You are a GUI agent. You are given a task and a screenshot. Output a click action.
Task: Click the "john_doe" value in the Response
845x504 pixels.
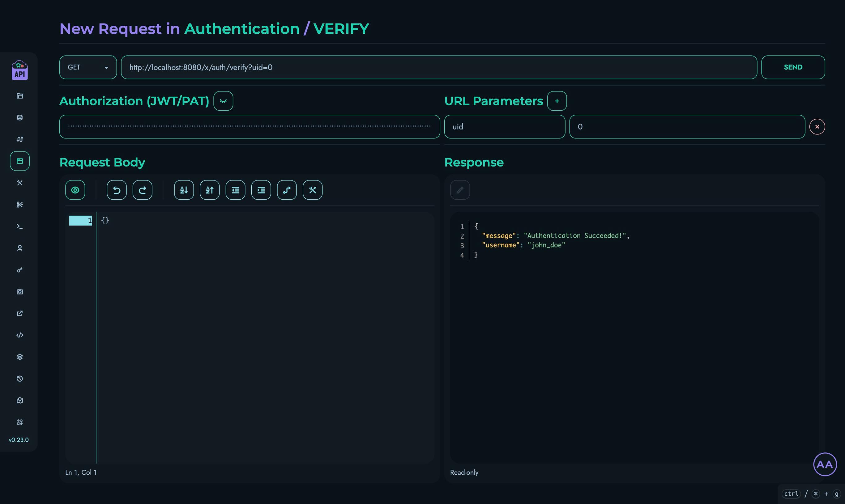coord(546,245)
